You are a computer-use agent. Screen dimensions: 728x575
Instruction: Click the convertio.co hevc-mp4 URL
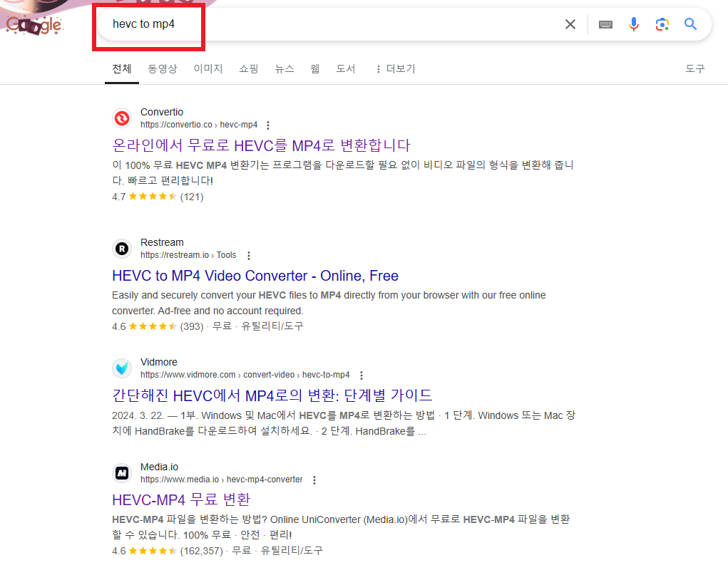(199, 125)
